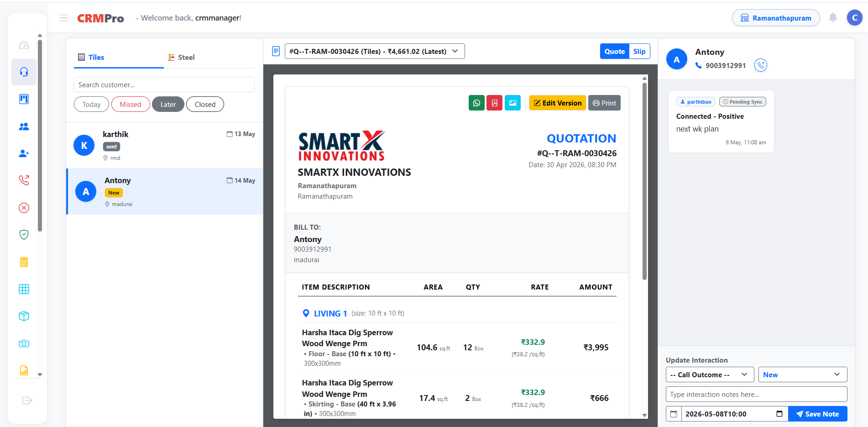
Task: Click the follow-up datetime field
Action: 734,414
